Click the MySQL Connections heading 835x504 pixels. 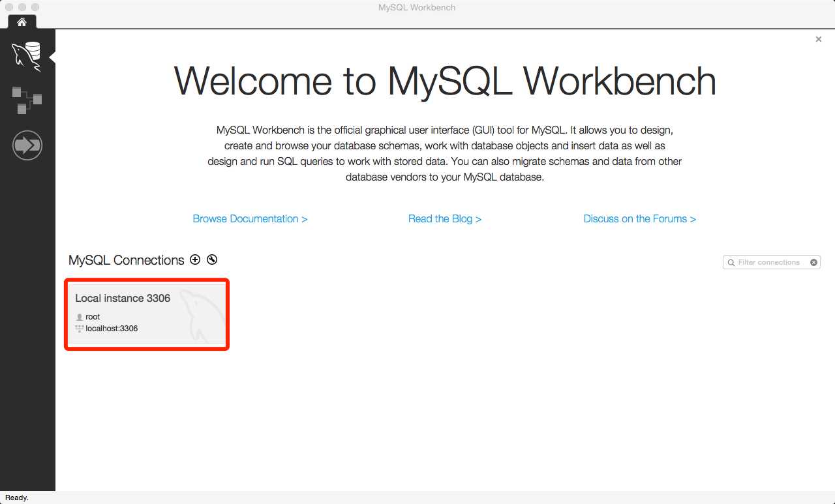coord(127,260)
